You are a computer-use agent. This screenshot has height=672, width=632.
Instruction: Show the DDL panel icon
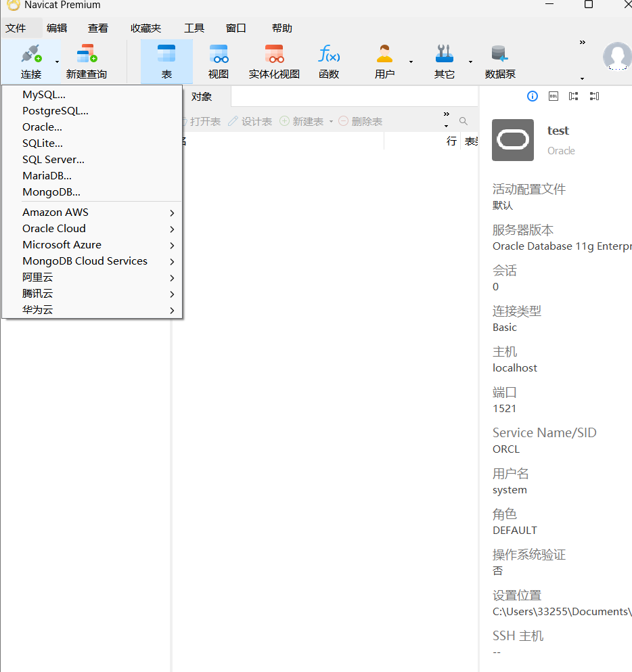tap(553, 96)
